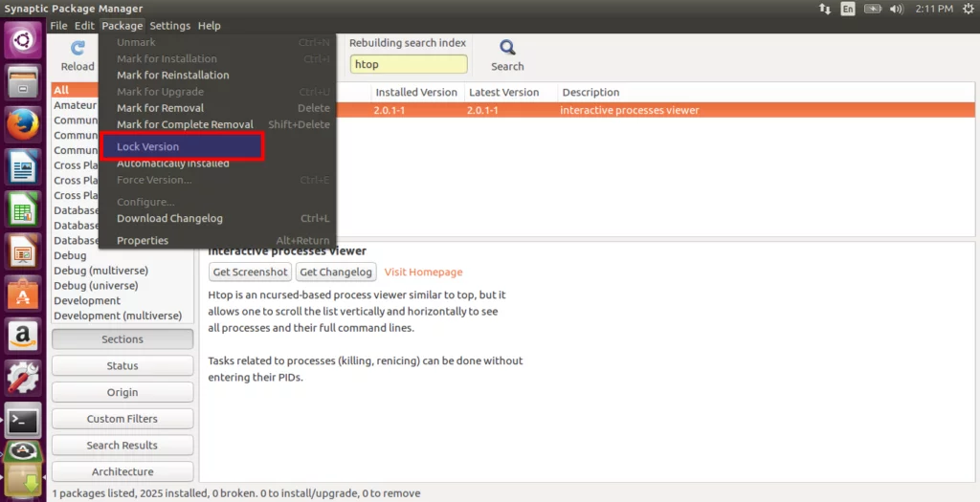Open Terminal from the launcher

pyautogui.click(x=23, y=420)
